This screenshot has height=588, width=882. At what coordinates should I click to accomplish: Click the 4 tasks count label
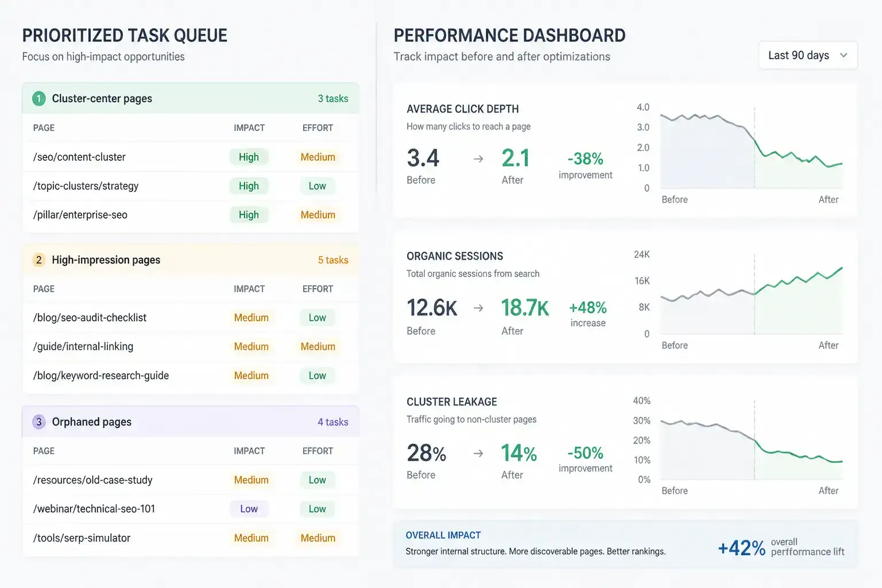click(x=333, y=422)
